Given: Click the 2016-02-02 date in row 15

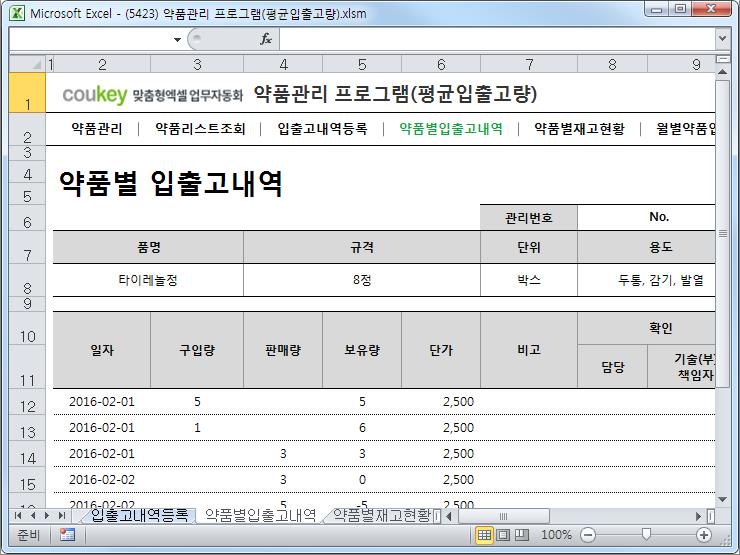Looking at the screenshot, I should point(102,480).
